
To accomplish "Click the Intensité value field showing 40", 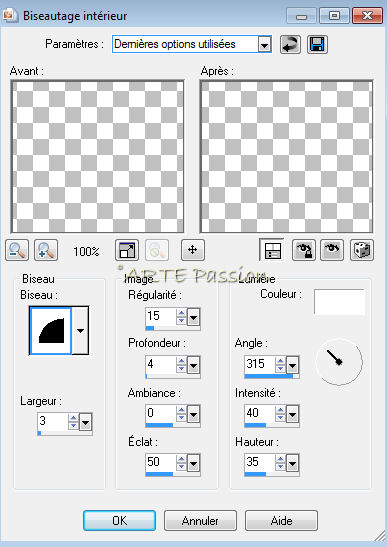I will point(259,414).
